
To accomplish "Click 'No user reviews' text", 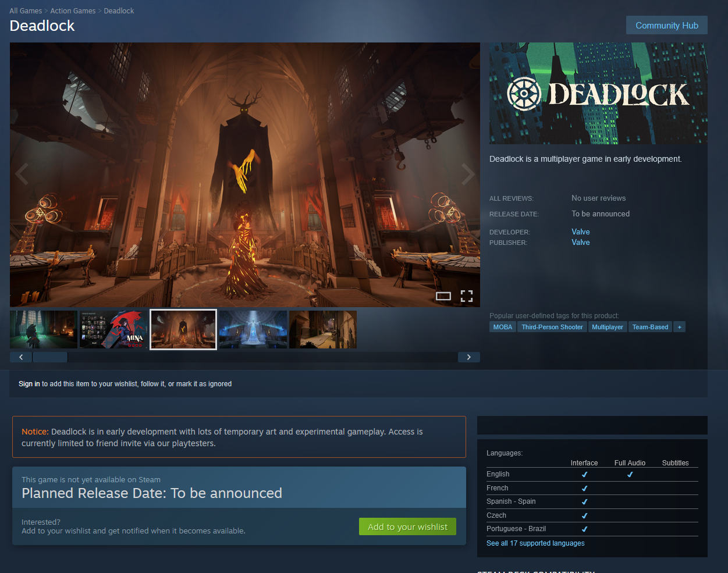I will [x=599, y=198].
